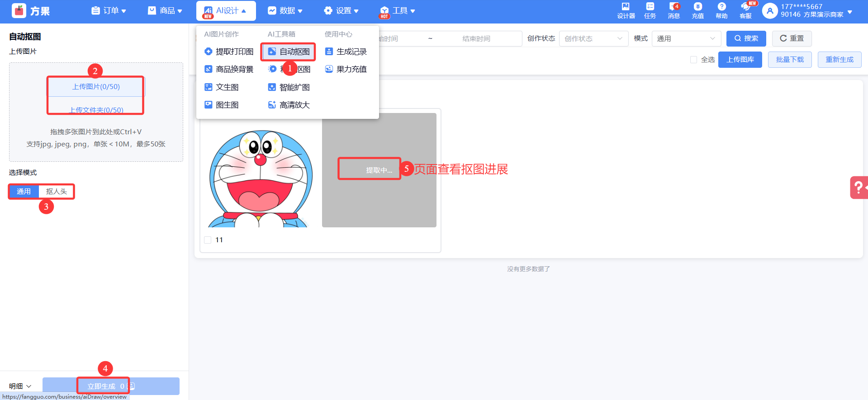
Task: Select the 通用 mode option
Action: [24, 192]
